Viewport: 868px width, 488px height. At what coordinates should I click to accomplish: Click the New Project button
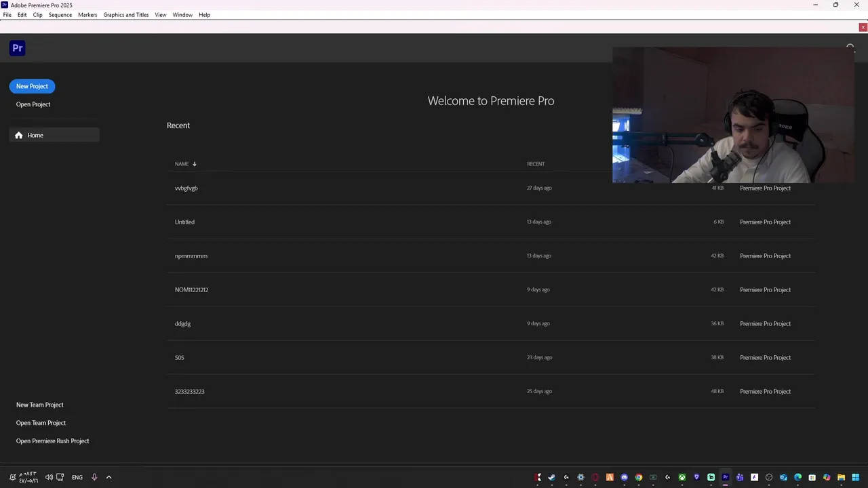[32, 86]
